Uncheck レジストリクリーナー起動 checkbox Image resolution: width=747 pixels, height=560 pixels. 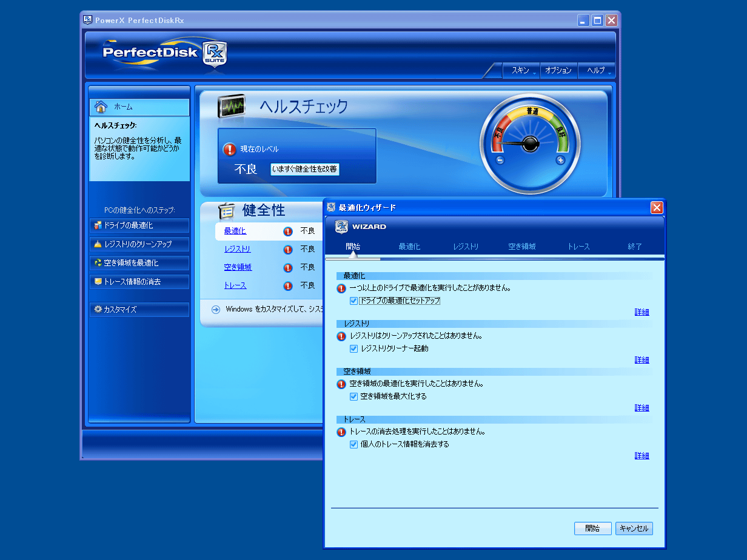tap(353, 348)
